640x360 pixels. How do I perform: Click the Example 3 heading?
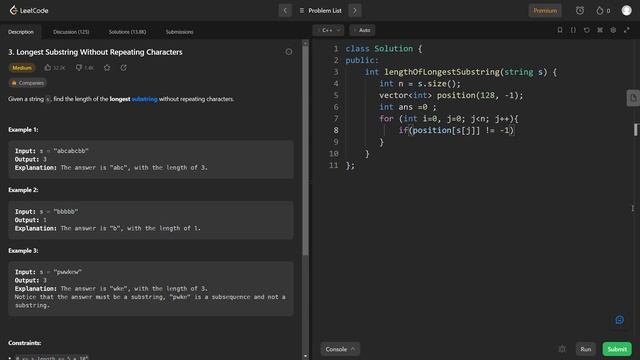pos(23,251)
